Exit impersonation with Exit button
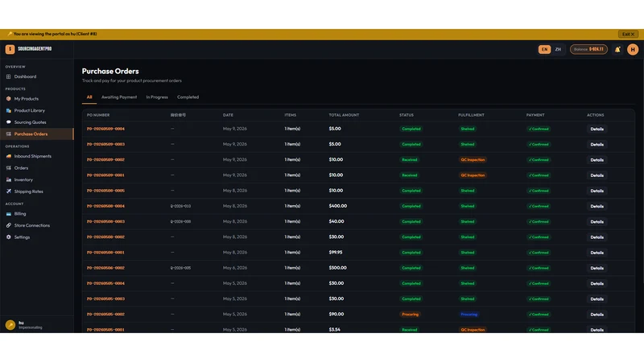Screen dimensions: 644x362 coord(628,35)
